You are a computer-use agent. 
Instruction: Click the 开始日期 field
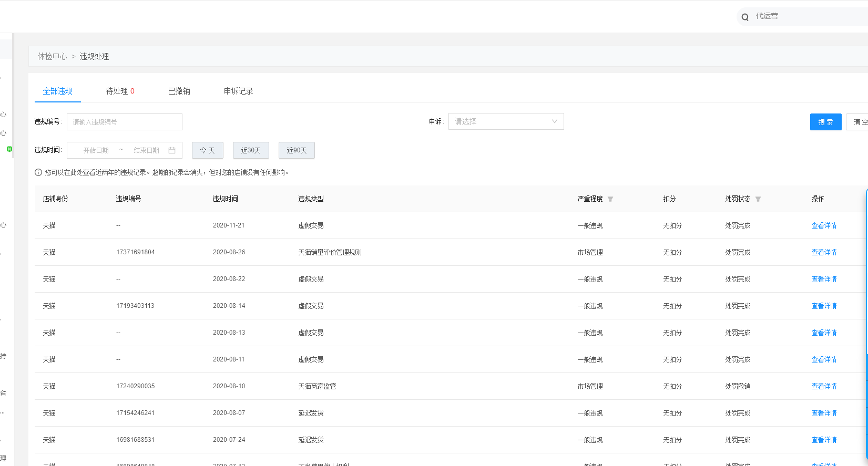(96, 150)
